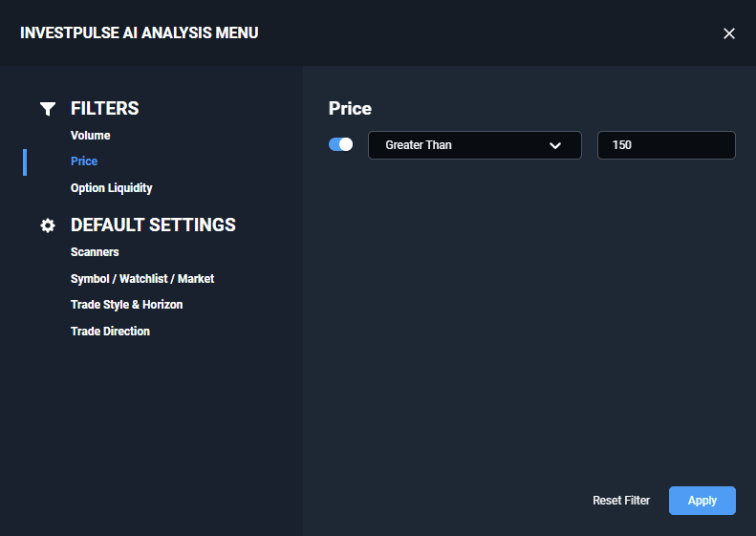Viewport: 756px width, 536px height.
Task: Toggle the Price filter switch off
Action: click(x=341, y=144)
